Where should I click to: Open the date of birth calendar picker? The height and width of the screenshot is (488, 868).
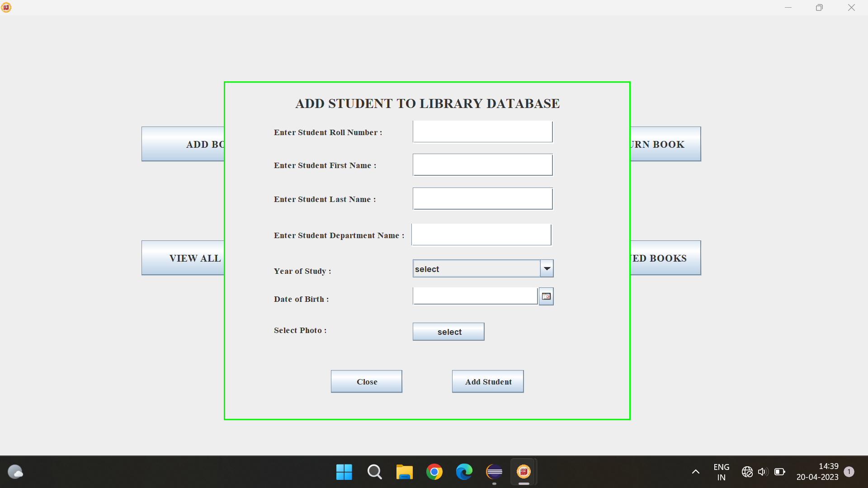546,296
